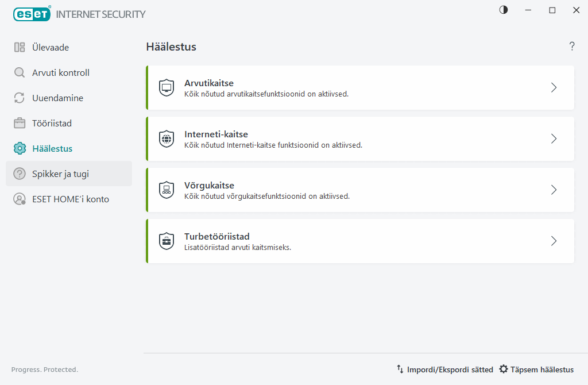Expand the Võrgukaitse section chevron

(x=554, y=190)
